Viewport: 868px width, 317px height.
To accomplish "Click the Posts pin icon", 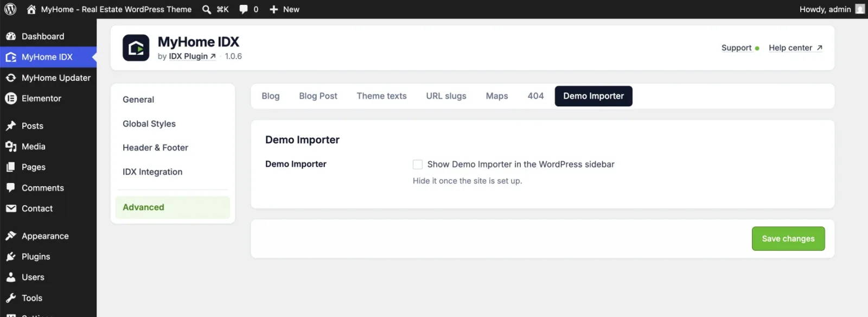I will 11,126.
